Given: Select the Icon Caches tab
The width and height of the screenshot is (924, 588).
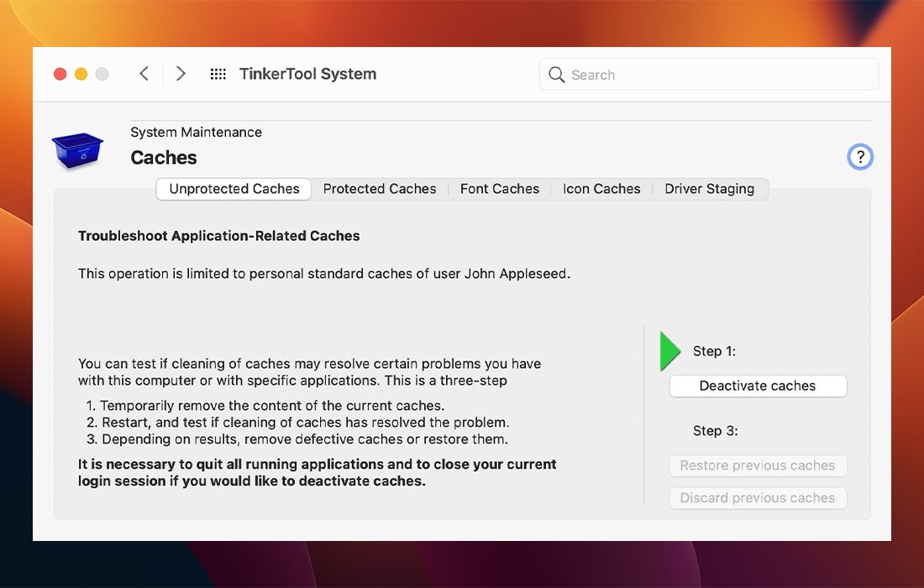Looking at the screenshot, I should [x=601, y=189].
